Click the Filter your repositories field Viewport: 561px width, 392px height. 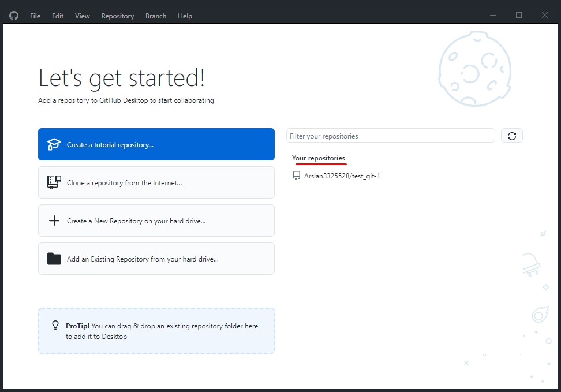point(390,136)
